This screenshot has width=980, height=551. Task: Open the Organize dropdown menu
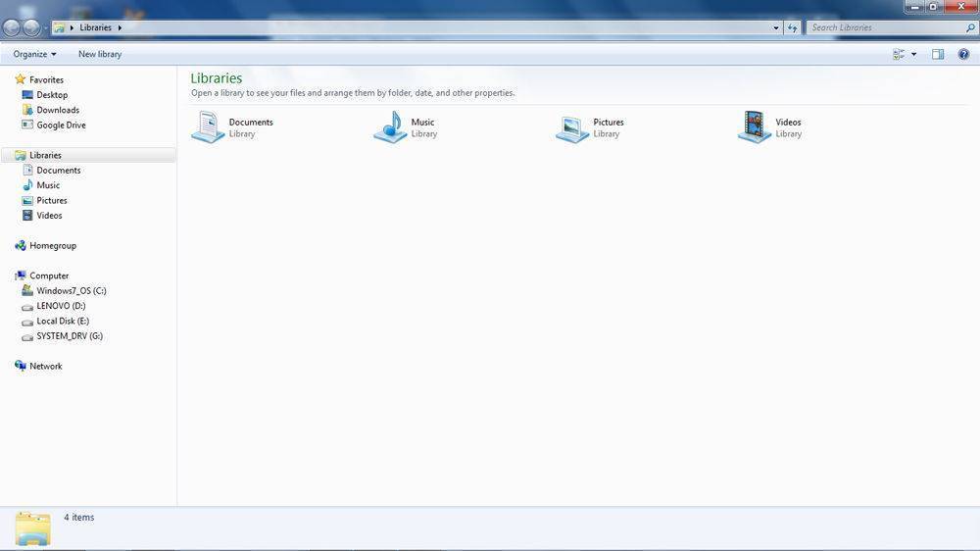click(x=34, y=54)
